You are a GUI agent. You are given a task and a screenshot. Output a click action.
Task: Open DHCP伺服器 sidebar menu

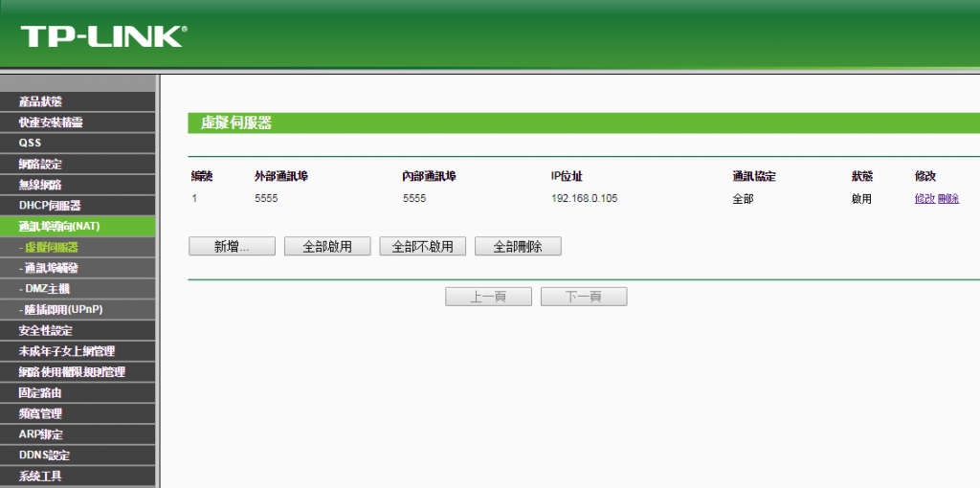click(78, 206)
